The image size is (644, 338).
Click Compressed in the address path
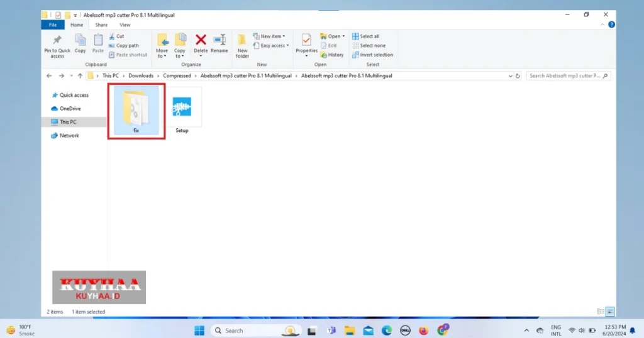point(177,76)
